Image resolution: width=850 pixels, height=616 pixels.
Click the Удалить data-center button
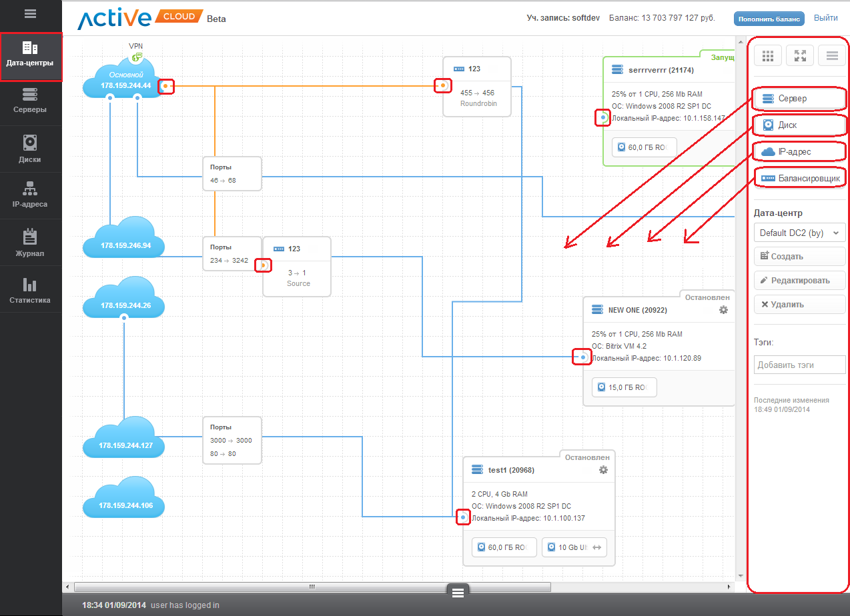point(799,305)
